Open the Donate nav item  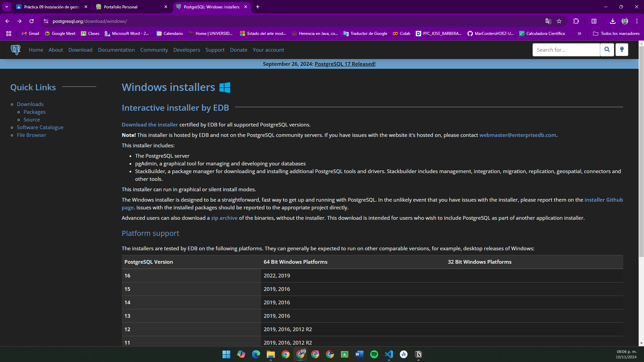pos(239,50)
